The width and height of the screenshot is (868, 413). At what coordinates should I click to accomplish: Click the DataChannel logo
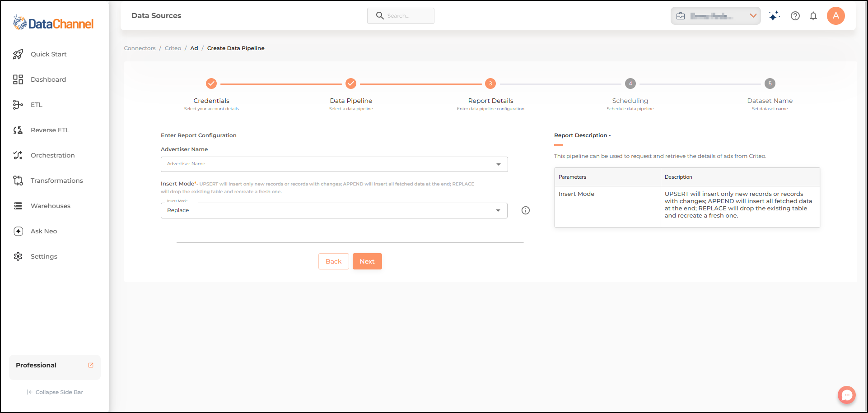pos(53,23)
